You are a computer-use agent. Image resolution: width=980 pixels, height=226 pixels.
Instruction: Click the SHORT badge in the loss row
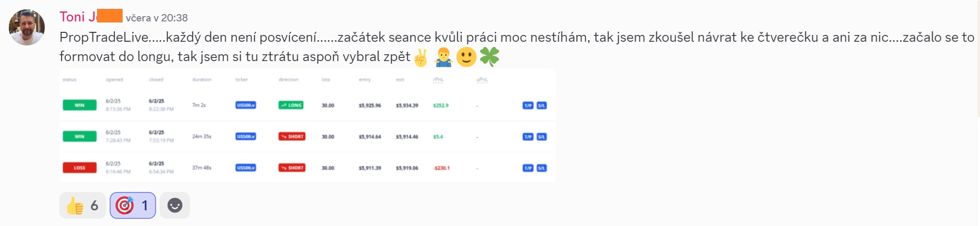pos(292,168)
